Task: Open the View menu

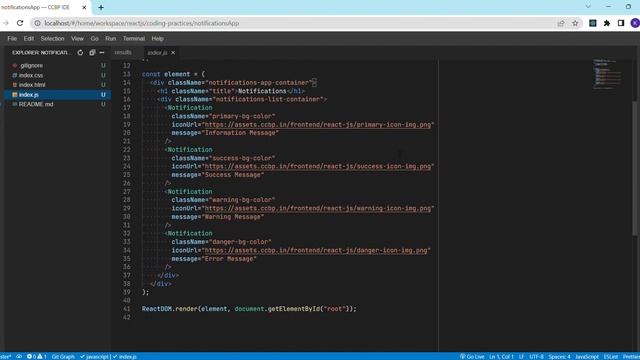Action: (77, 38)
